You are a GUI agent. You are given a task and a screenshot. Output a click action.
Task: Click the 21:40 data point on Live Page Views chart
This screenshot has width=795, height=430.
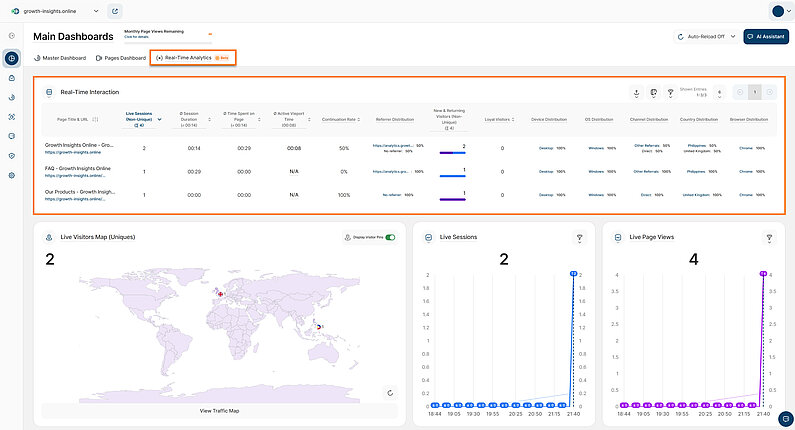click(x=763, y=274)
